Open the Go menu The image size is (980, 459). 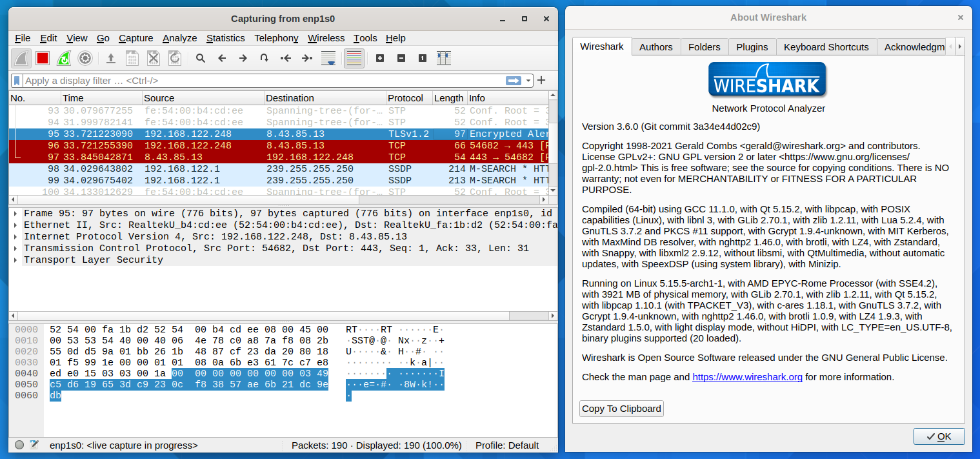[103, 38]
